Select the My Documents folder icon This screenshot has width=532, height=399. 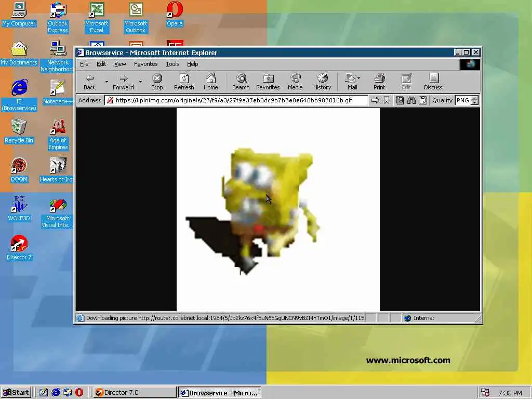pos(19,54)
